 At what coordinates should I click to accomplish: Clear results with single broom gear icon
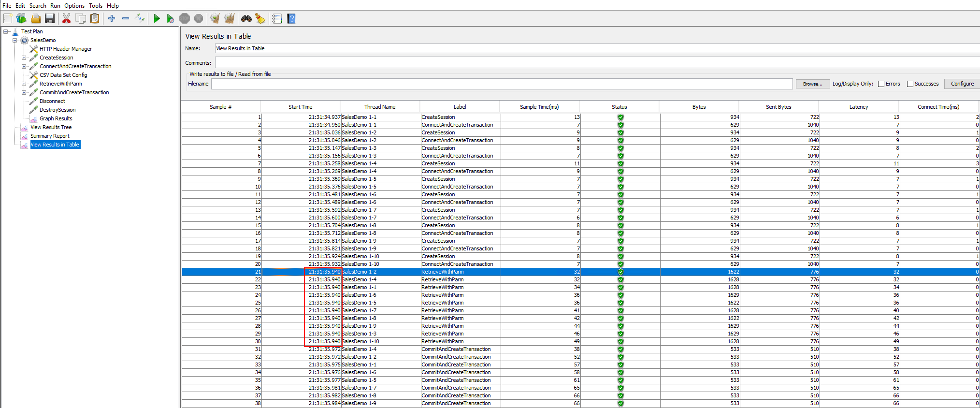pos(215,18)
